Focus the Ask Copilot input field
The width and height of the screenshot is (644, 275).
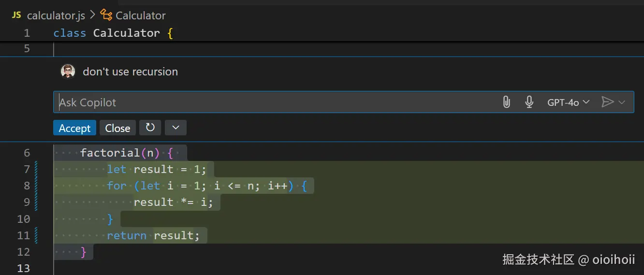276,102
